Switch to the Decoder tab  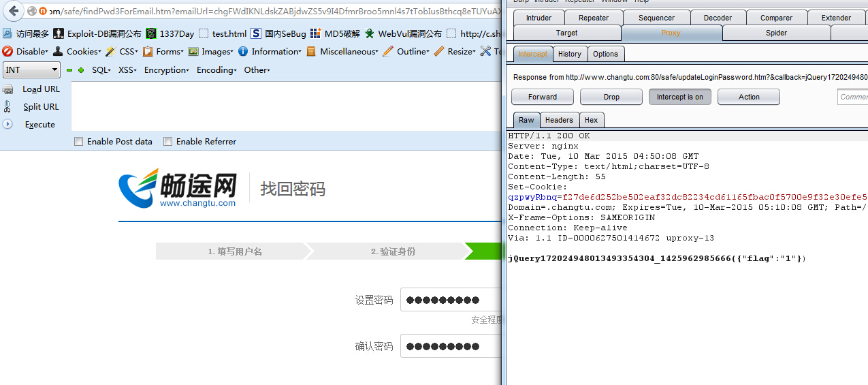click(718, 18)
